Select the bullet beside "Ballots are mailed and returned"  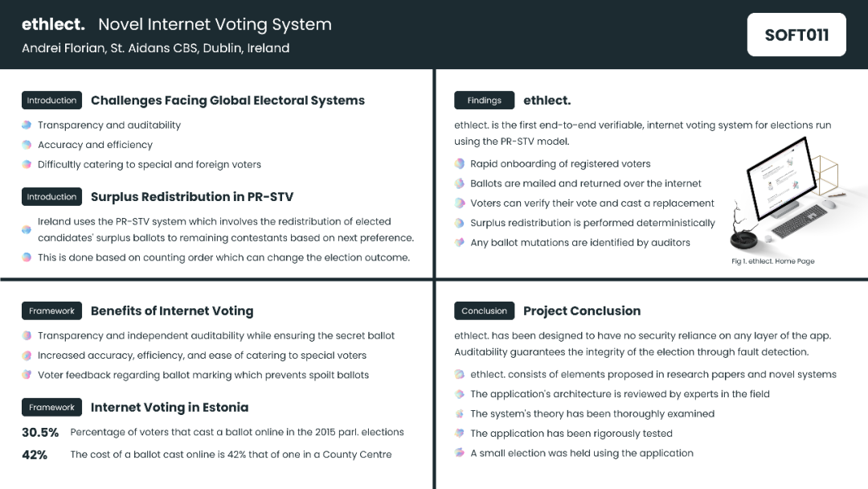459,183
